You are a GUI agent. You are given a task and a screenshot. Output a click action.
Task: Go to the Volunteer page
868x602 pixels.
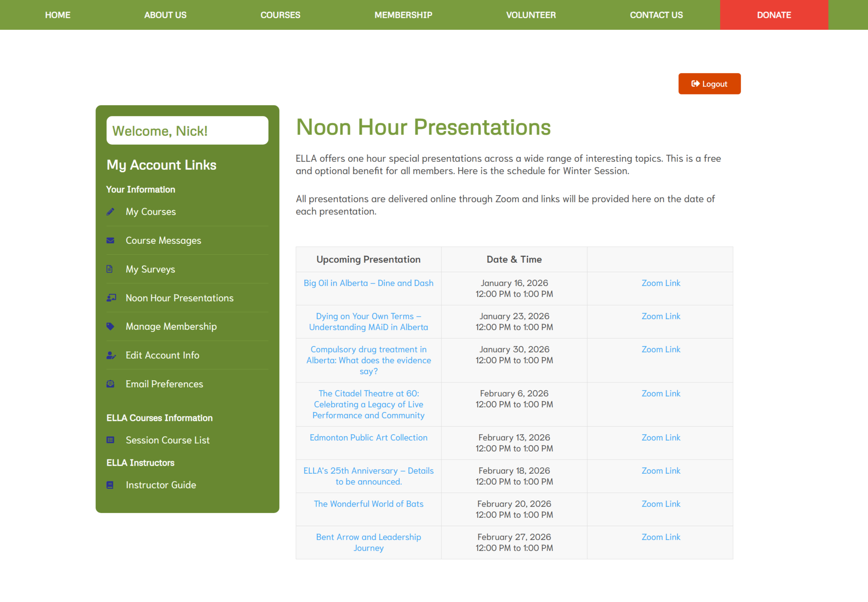531,15
